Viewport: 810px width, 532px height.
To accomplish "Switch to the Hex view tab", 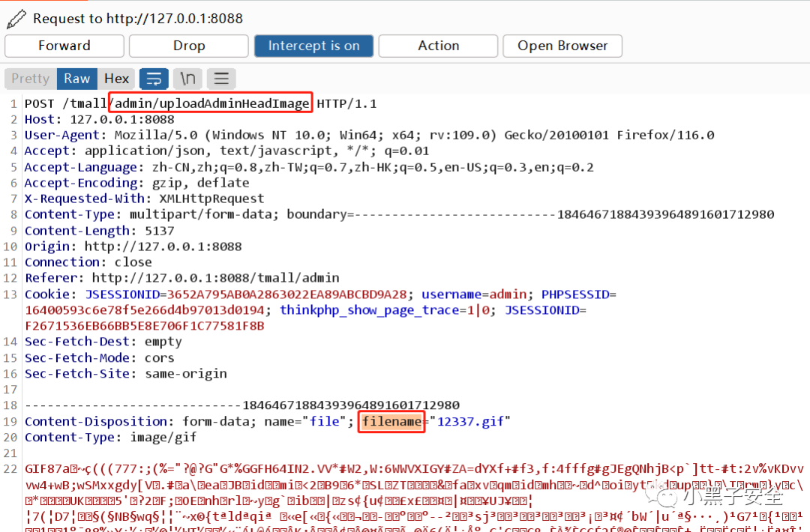I will click(x=116, y=79).
